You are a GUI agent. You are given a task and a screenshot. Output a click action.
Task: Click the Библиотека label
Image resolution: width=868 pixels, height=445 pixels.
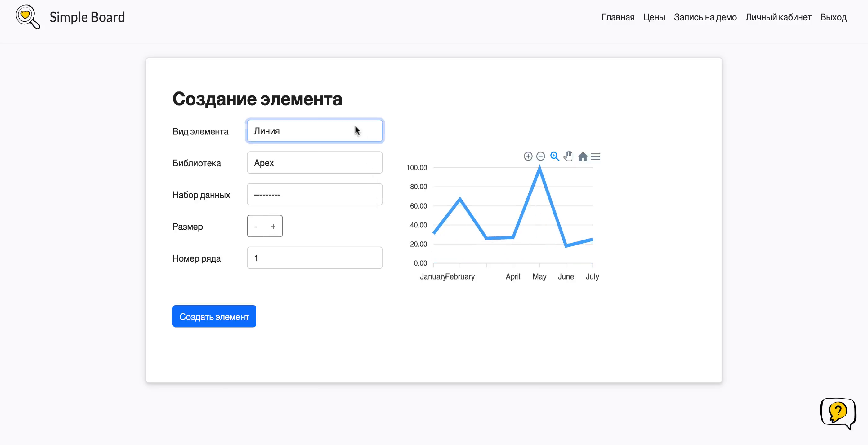tap(197, 163)
